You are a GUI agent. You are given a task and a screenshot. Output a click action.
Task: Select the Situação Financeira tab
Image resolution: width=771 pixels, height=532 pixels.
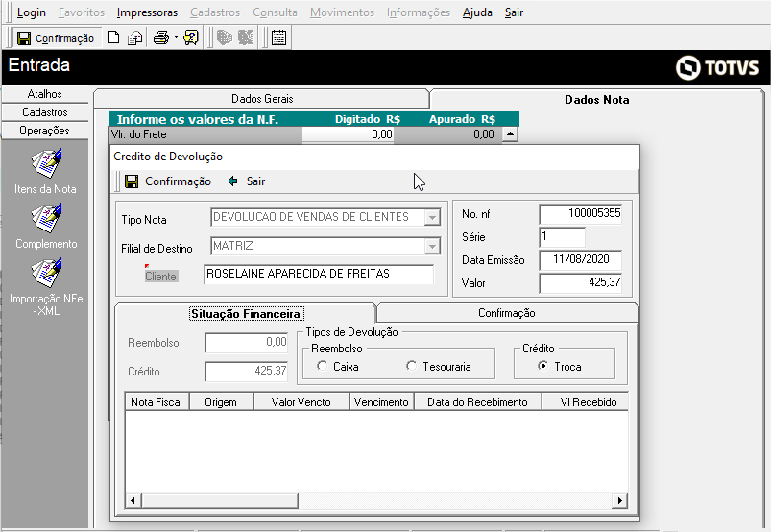tap(246, 314)
